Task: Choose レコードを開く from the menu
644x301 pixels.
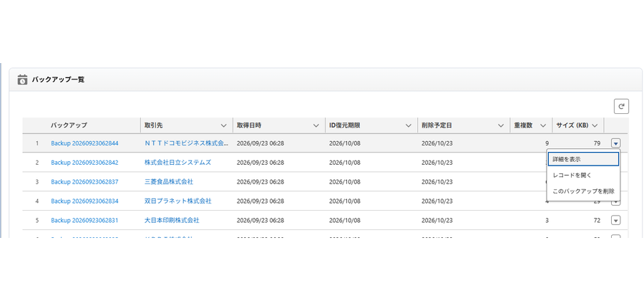Action: point(583,175)
